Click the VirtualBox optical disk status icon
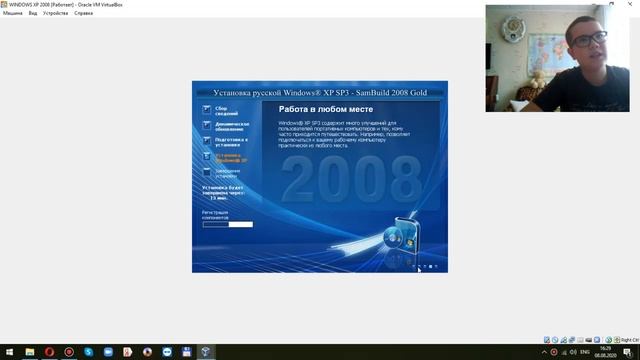 (x=555, y=340)
